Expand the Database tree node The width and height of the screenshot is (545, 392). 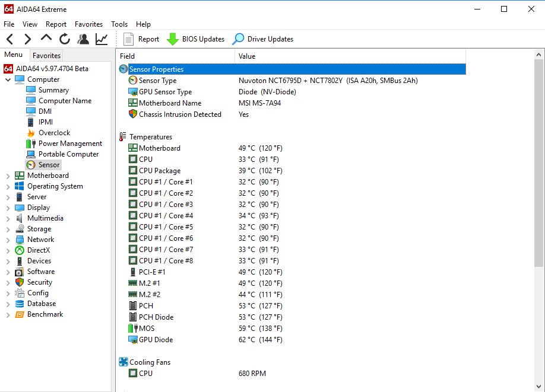8,304
